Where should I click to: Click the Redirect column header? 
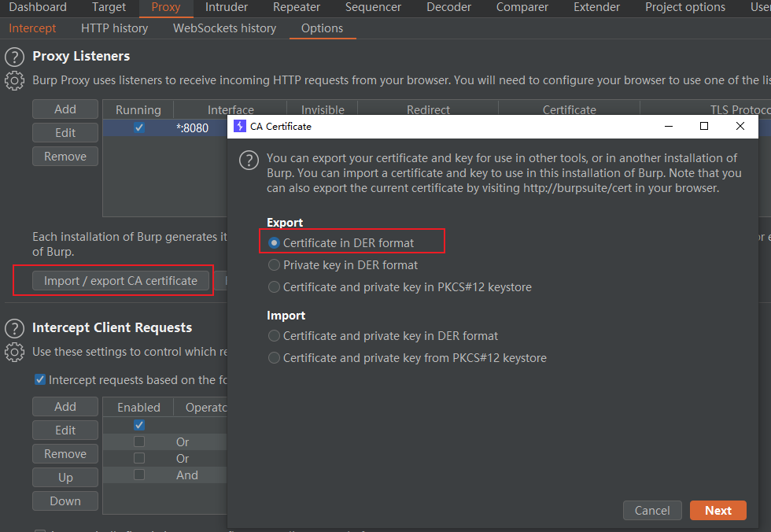pyautogui.click(x=428, y=109)
